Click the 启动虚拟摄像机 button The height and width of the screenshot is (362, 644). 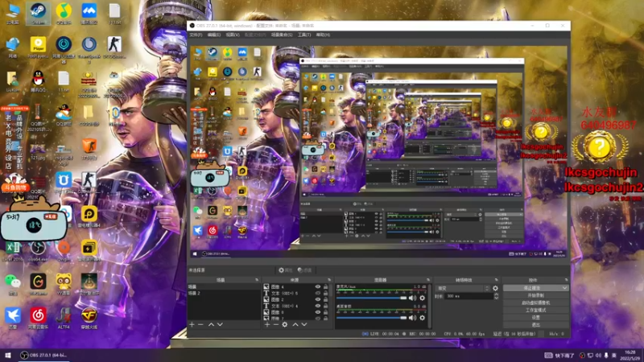coord(535,303)
